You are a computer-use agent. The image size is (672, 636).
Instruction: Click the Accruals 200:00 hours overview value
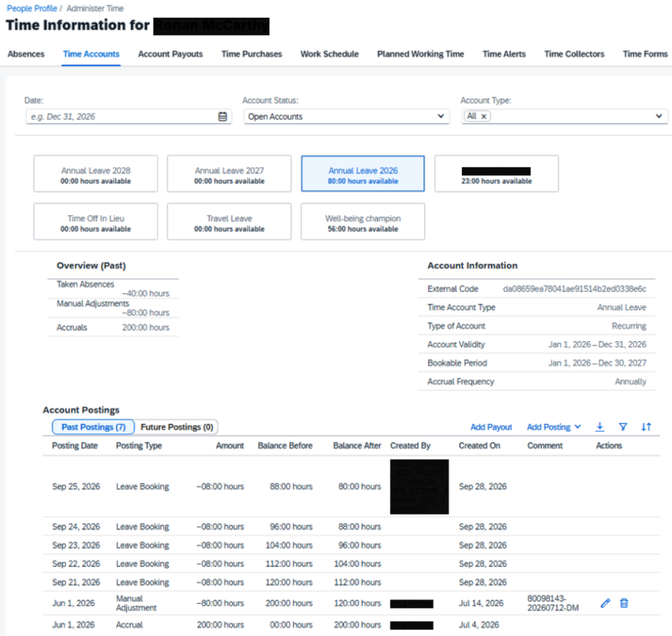(x=146, y=328)
